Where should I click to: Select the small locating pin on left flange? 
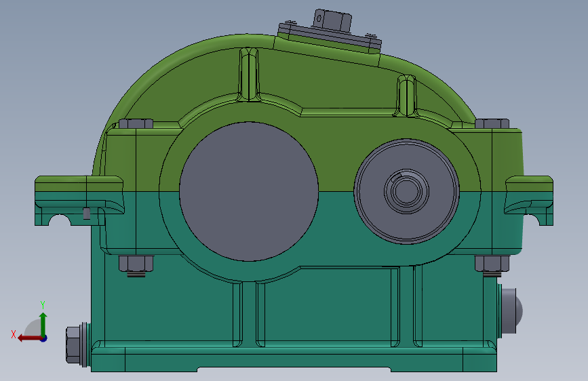click(x=86, y=214)
